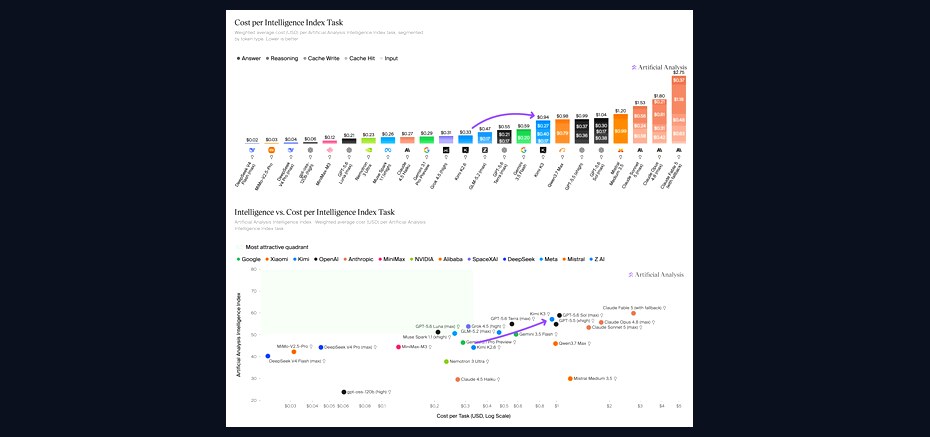Screen dimensions: 930x437
Task: Click the tallest Claude Fable 5 bar labeled $2.75
Action: [679, 110]
